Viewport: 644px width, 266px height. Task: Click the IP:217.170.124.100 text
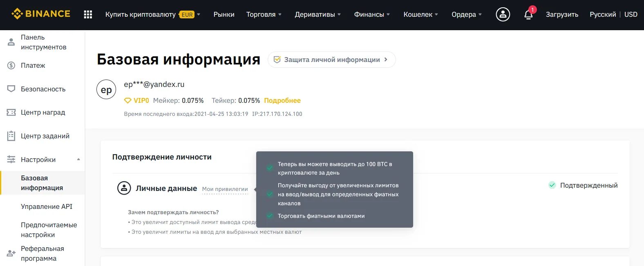tap(277, 114)
